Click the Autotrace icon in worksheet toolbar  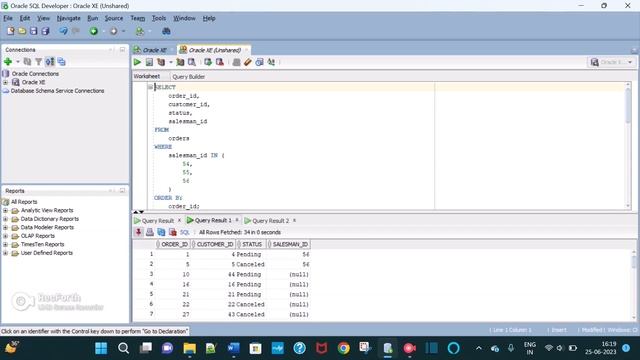180,62
